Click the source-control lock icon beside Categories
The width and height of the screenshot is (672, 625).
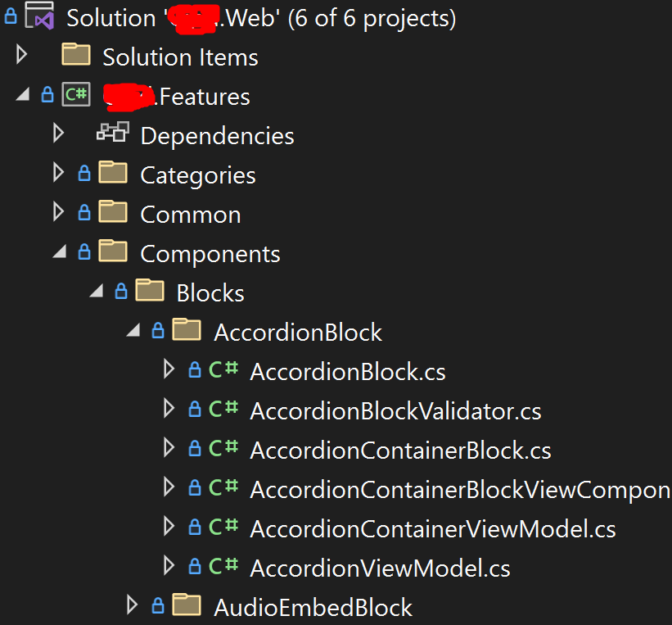[x=83, y=174]
